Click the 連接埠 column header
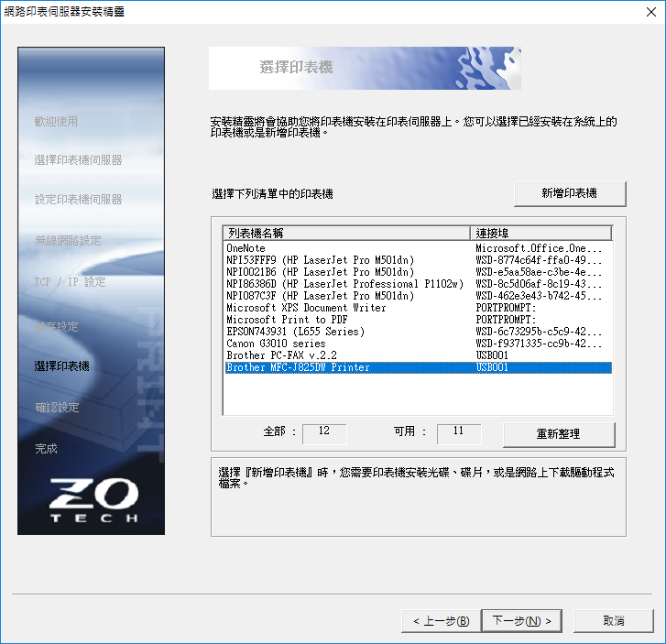 pyautogui.click(x=541, y=234)
